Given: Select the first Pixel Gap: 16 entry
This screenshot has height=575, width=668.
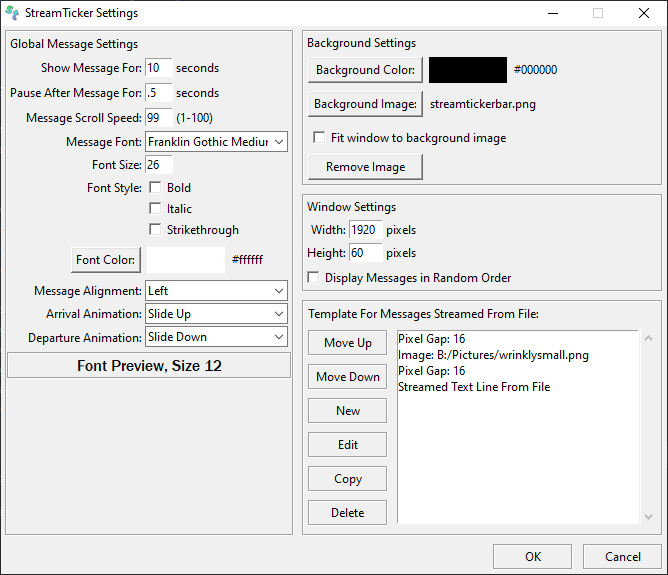Looking at the screenshot, I should pos(432,339).
